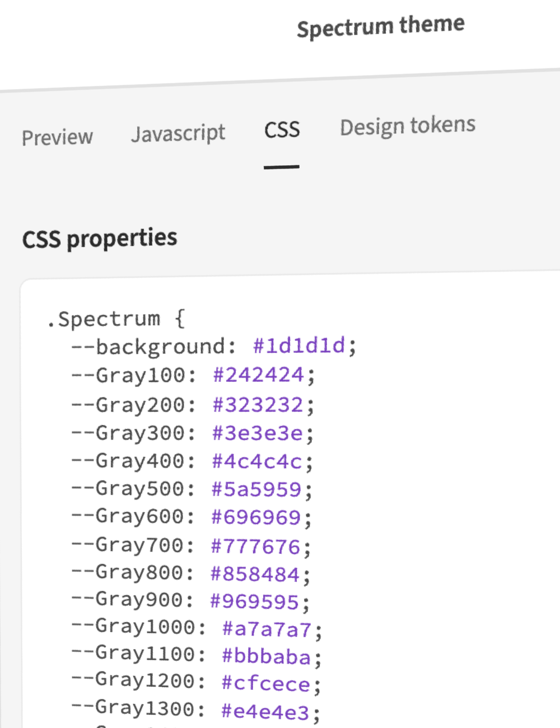Click the #858484 hex value
The height and width of the screenshot is (728, 560).
[x=255, y=574]
